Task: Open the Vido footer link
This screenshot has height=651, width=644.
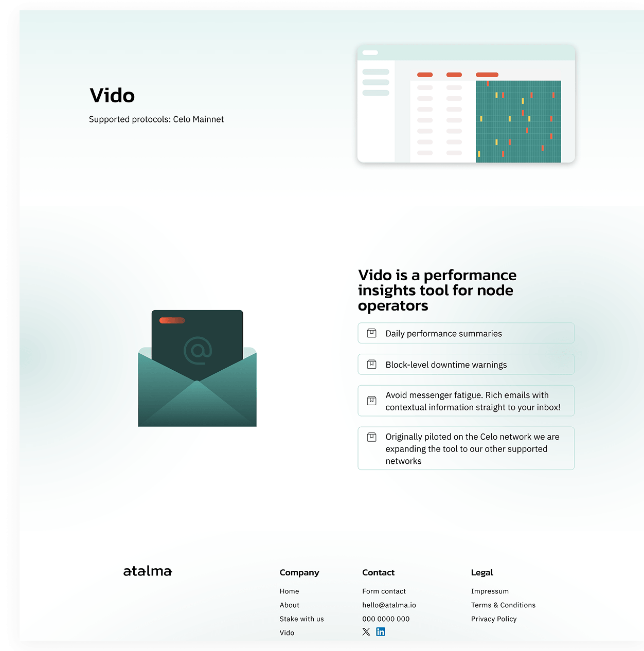Action: (x=287, y=633)
